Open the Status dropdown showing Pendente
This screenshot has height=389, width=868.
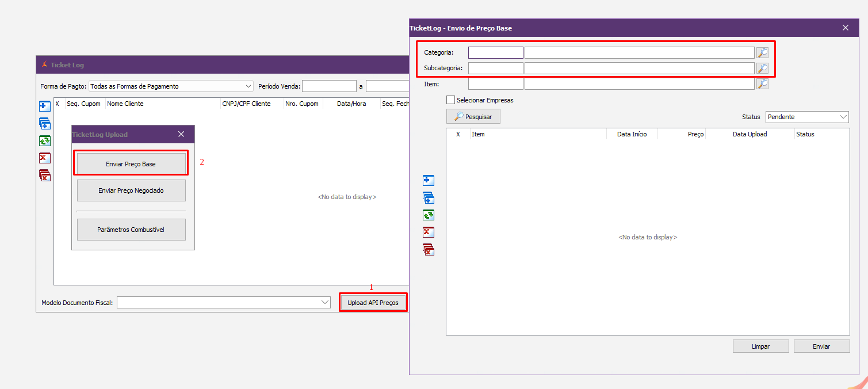807,117
